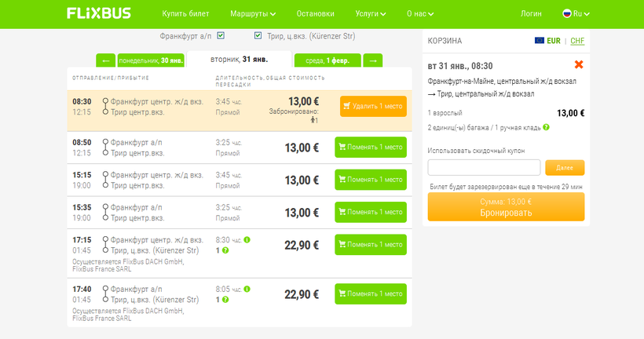Click the discount coupon input field
The height and width of the screenshot is (339, 644).
point(484,167)
